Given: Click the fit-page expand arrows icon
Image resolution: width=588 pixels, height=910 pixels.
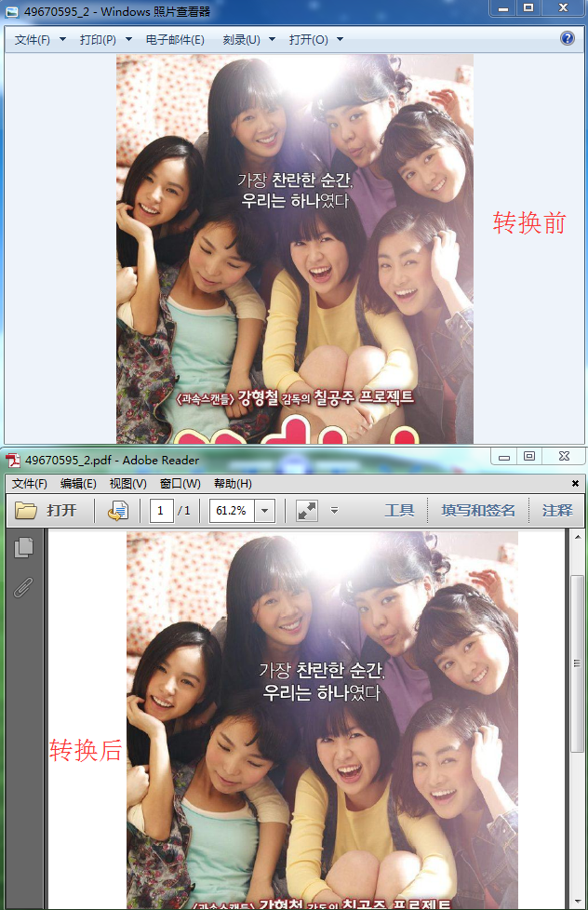Looking at the screenshot, I should tap(306, 511).
